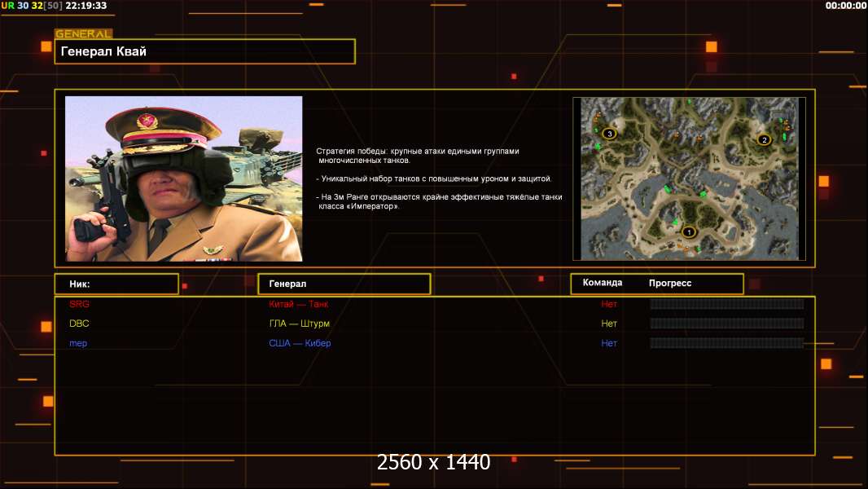Click start position marker 3 on minimap
Viewport: 868px width, 489px height.
tap(610, 134)
